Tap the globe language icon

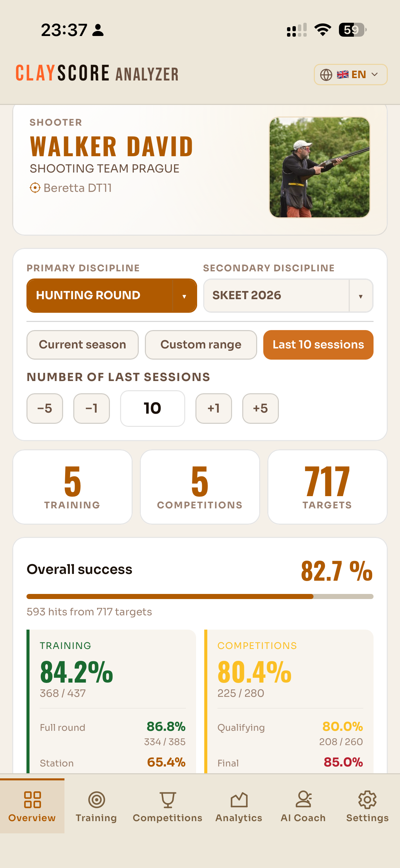point(326,75)
